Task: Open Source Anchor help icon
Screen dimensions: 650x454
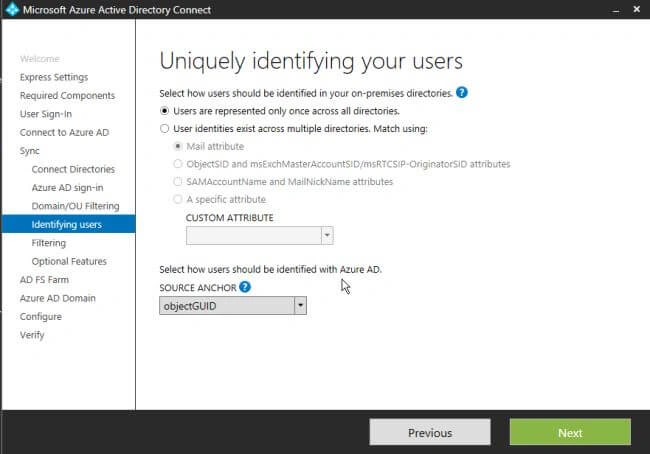Action: pyautogui.click(x=245, y=287)
